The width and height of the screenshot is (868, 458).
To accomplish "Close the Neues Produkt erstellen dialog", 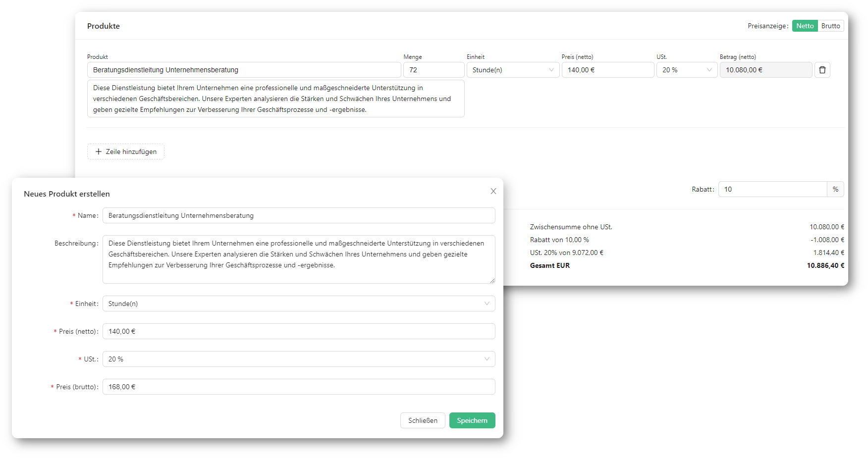I will (493, 191).
